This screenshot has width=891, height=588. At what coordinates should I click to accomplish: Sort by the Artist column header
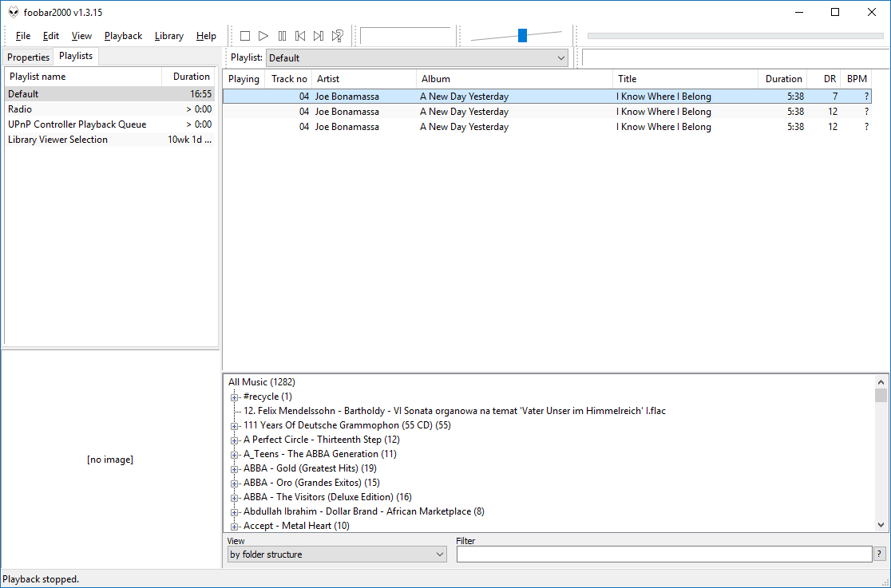[x=364, y=79]
